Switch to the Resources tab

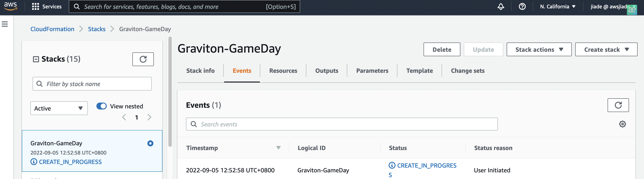(x=283, y=71)
